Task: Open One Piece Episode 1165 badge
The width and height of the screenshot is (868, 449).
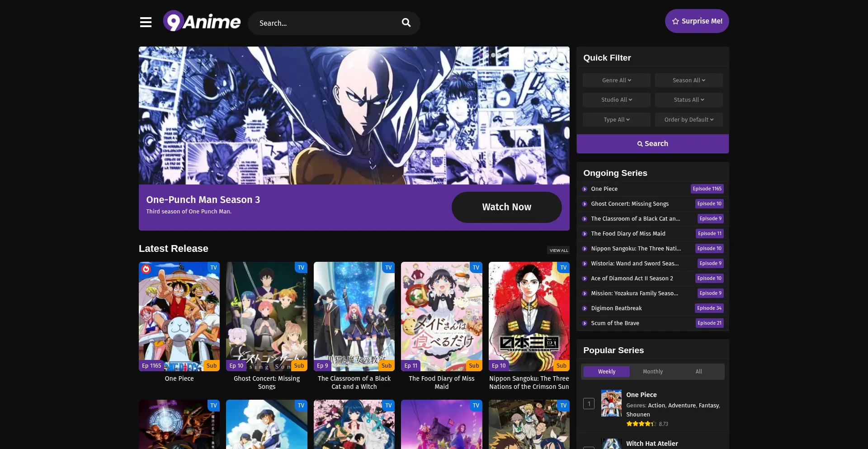Action: click(x=707, y=189)
